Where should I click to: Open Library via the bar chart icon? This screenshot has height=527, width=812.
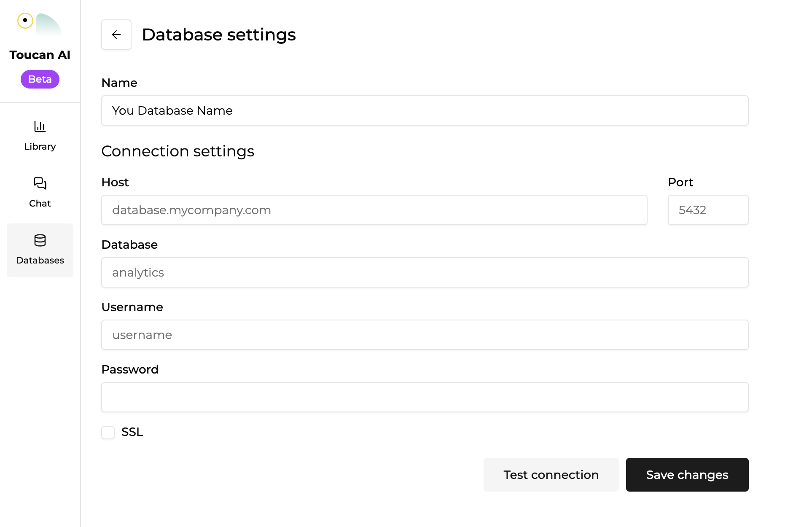40,126
